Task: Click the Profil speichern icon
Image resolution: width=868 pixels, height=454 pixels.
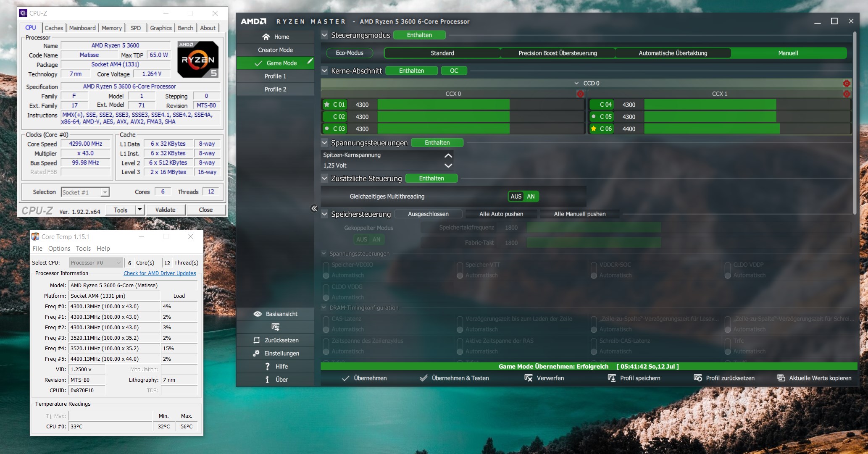Action: coord(612,378)
